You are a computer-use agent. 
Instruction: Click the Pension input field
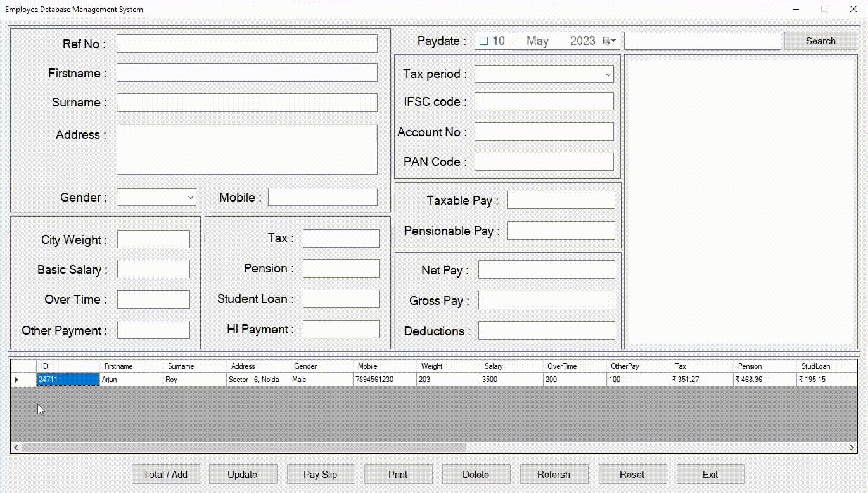[341, 269]
